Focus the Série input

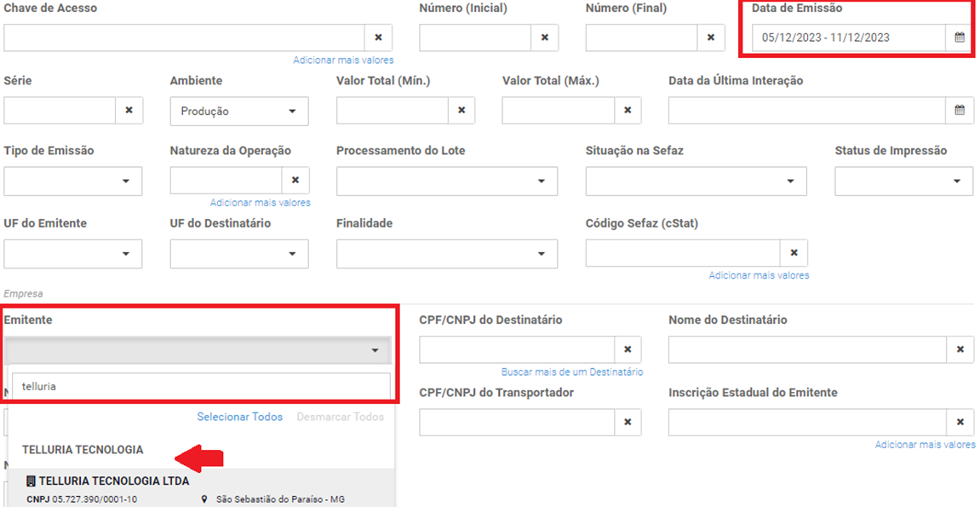[60, 110]
